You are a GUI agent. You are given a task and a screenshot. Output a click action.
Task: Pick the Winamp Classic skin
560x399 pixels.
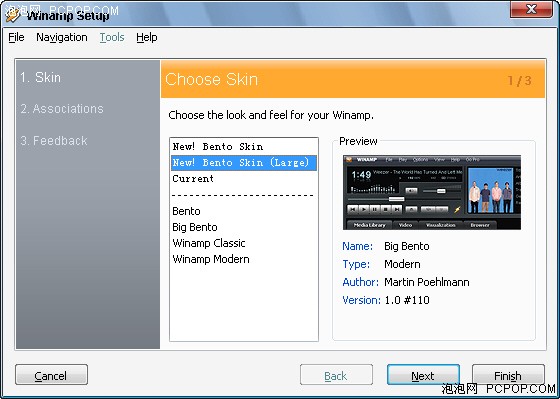pyautogui.click(x=244, y=243)
